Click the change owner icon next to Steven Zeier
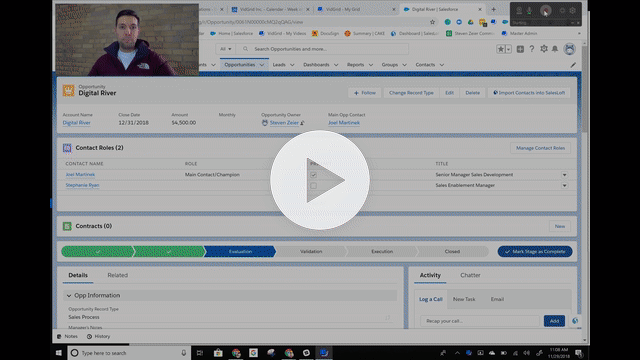 coord(302,123)
